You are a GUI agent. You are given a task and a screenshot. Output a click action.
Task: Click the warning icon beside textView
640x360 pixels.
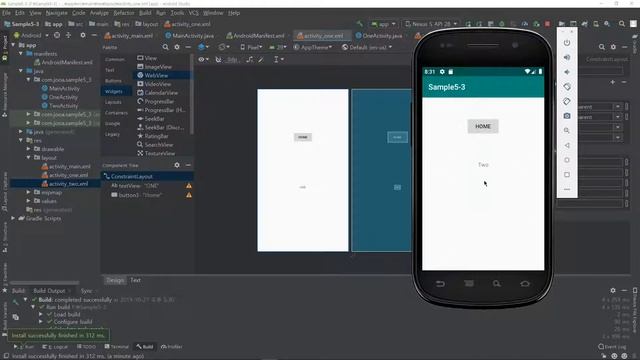point(189,186)
